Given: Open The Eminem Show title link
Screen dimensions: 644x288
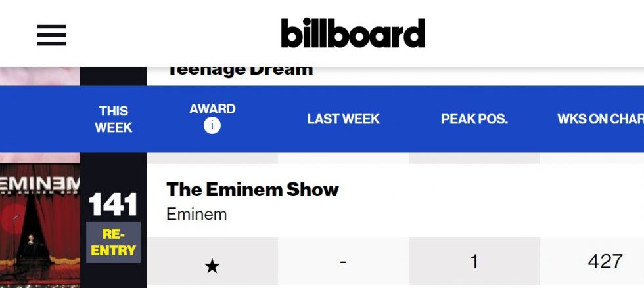Looking at the screenshot, I should point(252,190).
